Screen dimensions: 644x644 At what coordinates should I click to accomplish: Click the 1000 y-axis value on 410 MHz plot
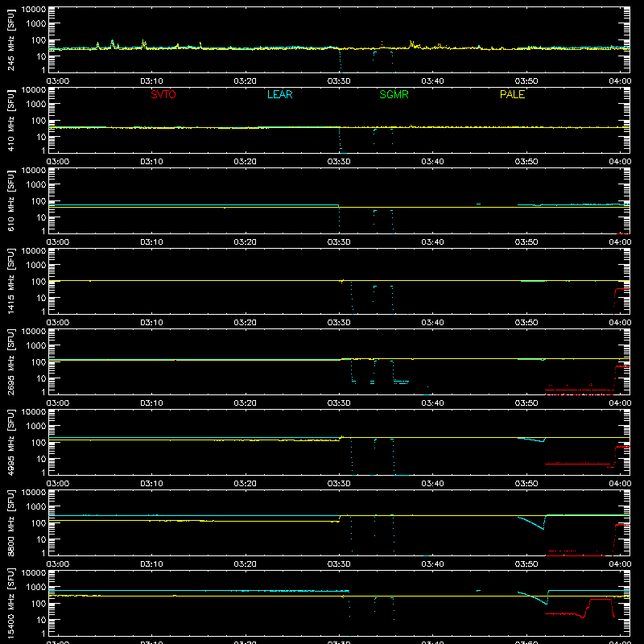36,105
